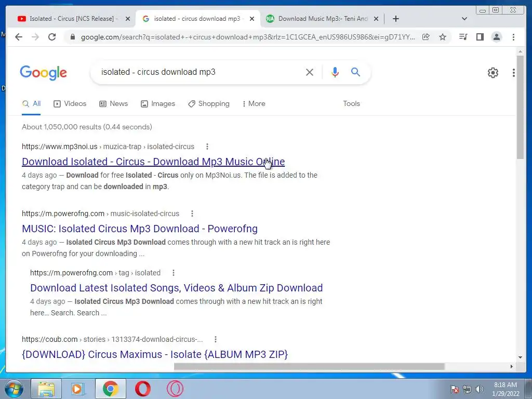
Task: Open Google quick settings gear
Action: (x=493, y=73)
